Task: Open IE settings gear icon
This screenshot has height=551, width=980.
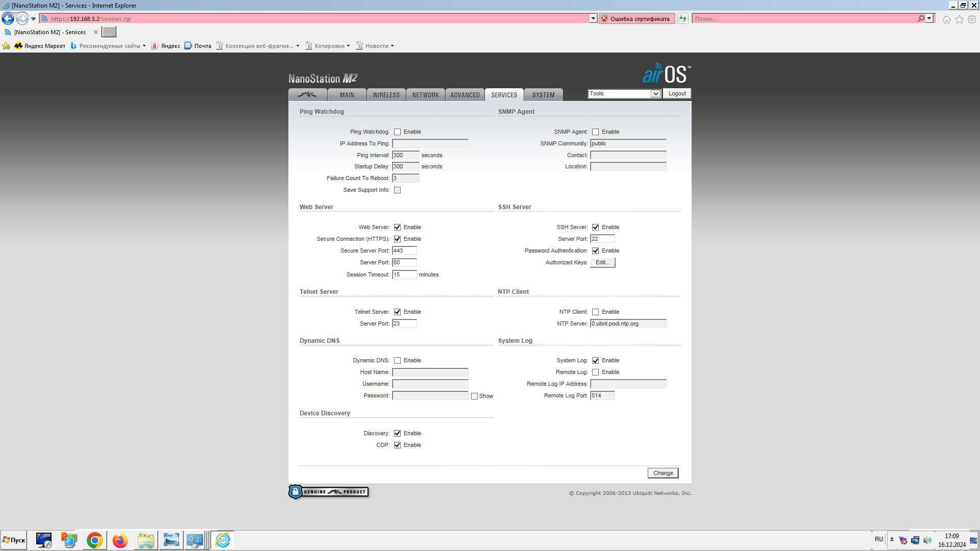Action: point(972,19)
